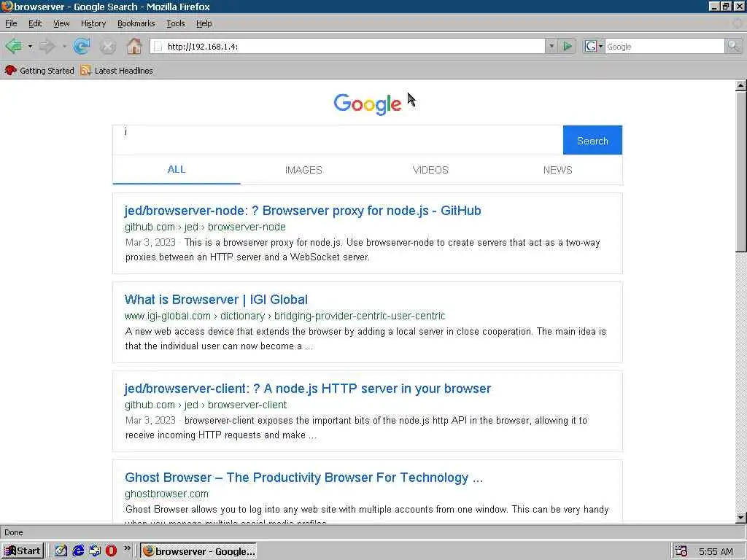The image size is (747, 560).
Task: Open Ghost Browser Productivity Browser result
Action: pos(303,478)
